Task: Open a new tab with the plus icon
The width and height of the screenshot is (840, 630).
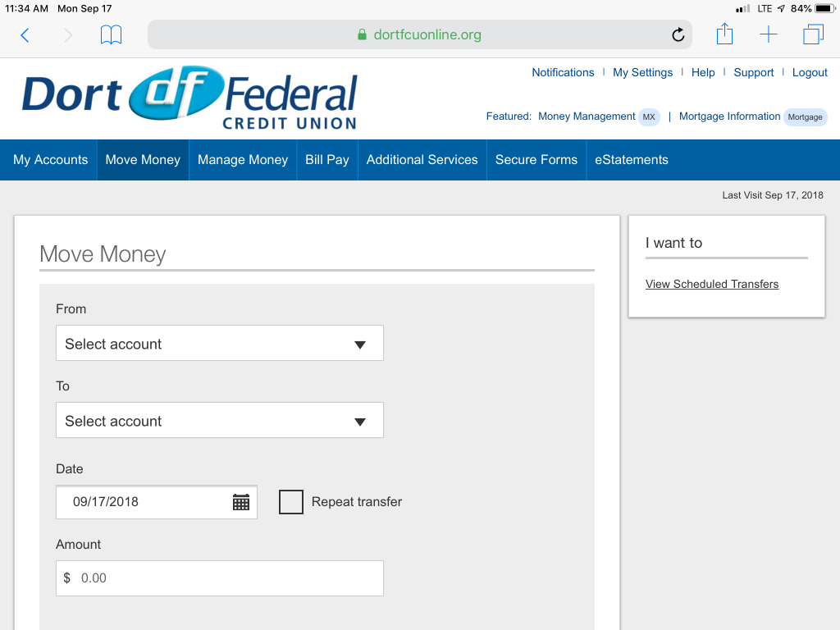Action: 768,34
